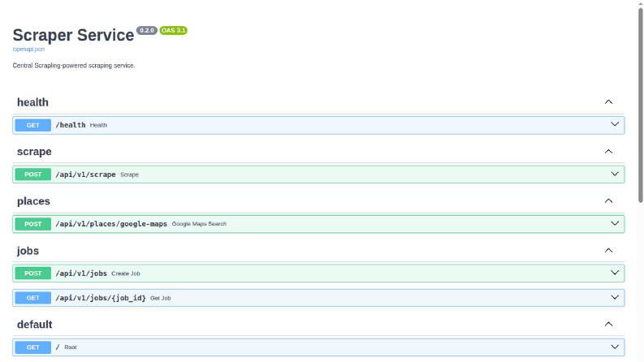
Task: Select the default tag heading
Action: [34, 325]
